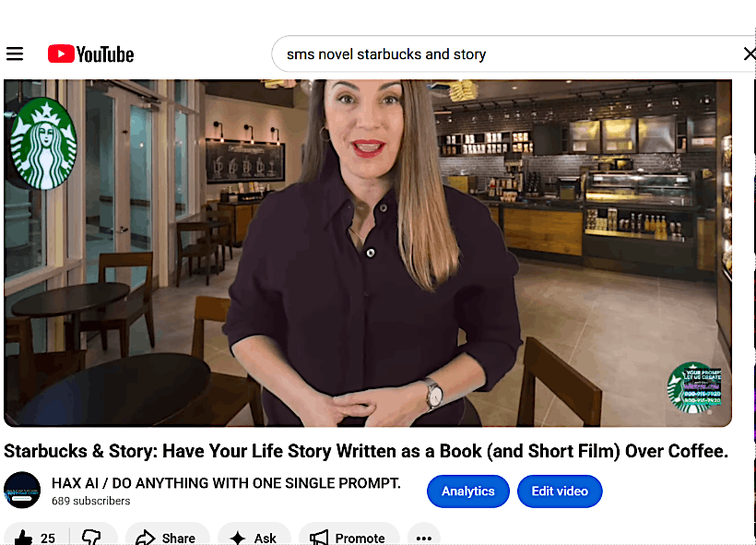The width and height of the screenshot is (756, 545).
Task: Clear the search text with the X
Action: coord(749,54)
